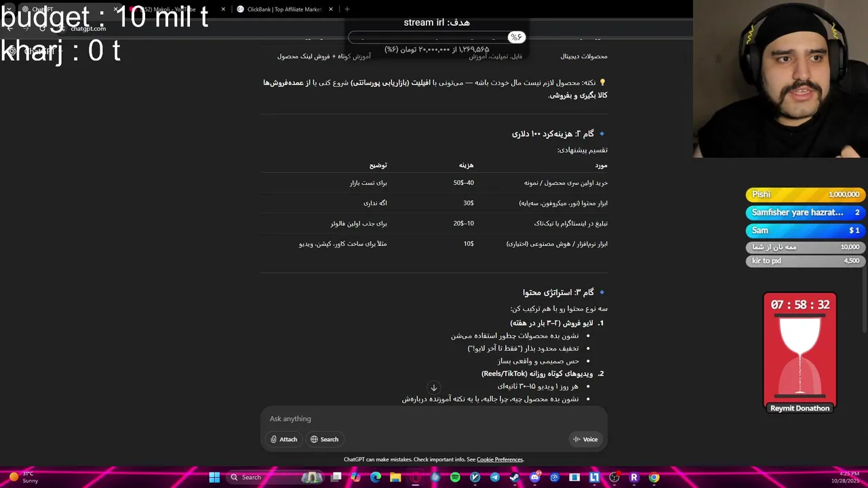Open Microsoft Edge from taskbar

pos(376,477)
